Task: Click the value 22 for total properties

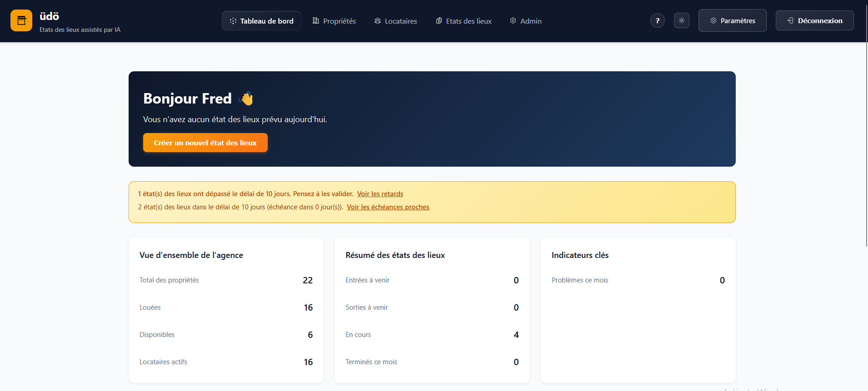Action: point(308,280)
